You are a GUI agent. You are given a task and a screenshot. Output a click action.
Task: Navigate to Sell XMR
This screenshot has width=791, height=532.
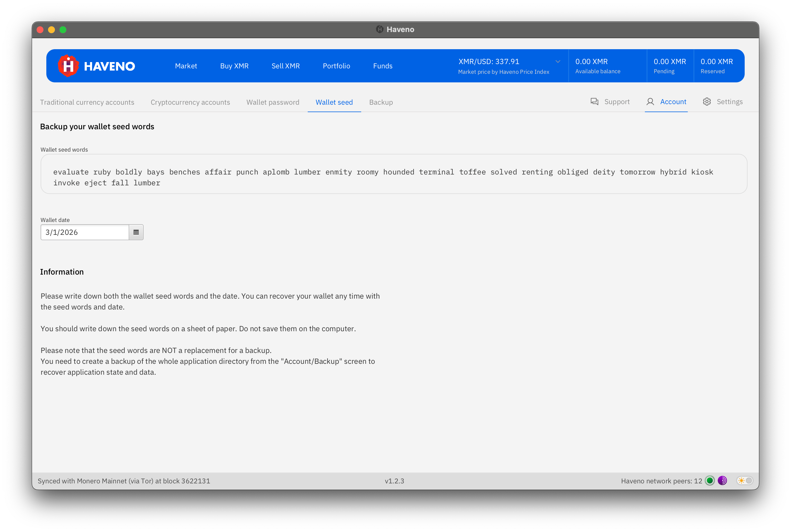point(286,66)
